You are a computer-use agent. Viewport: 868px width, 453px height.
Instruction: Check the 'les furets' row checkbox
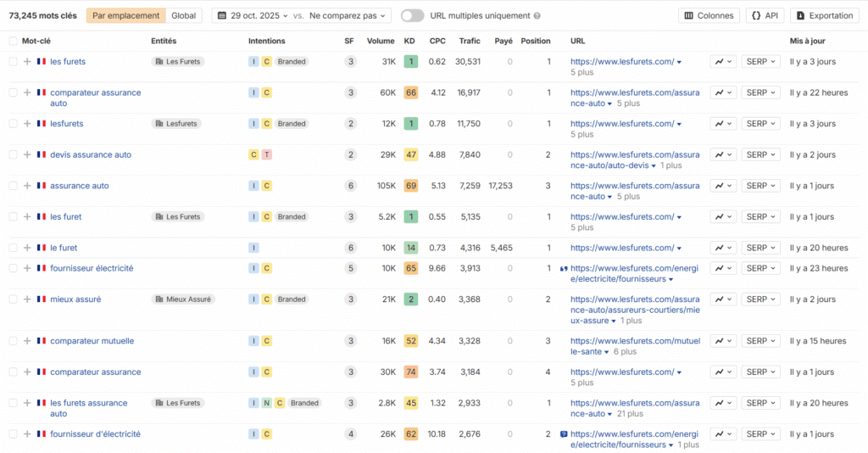pyautogui.click(x=13, y=61)
